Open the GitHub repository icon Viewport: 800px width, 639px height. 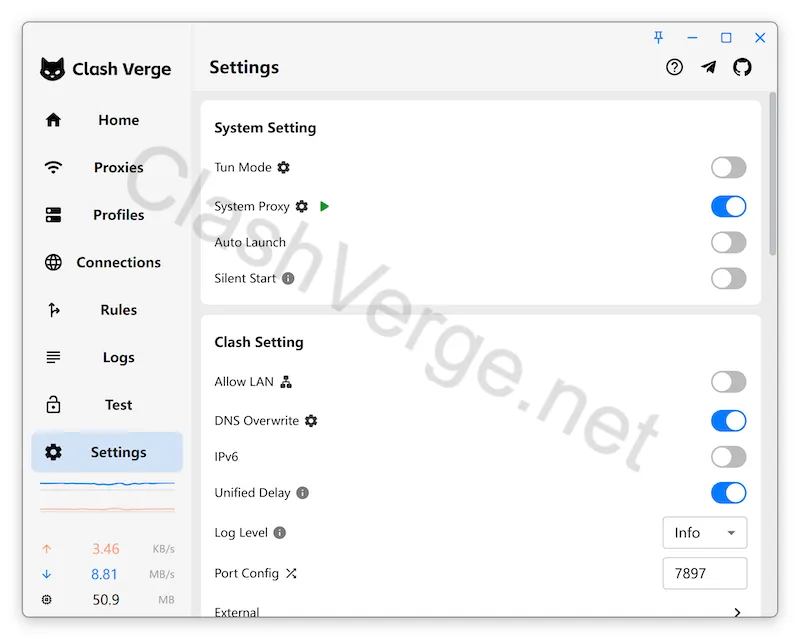click(742, 67)
